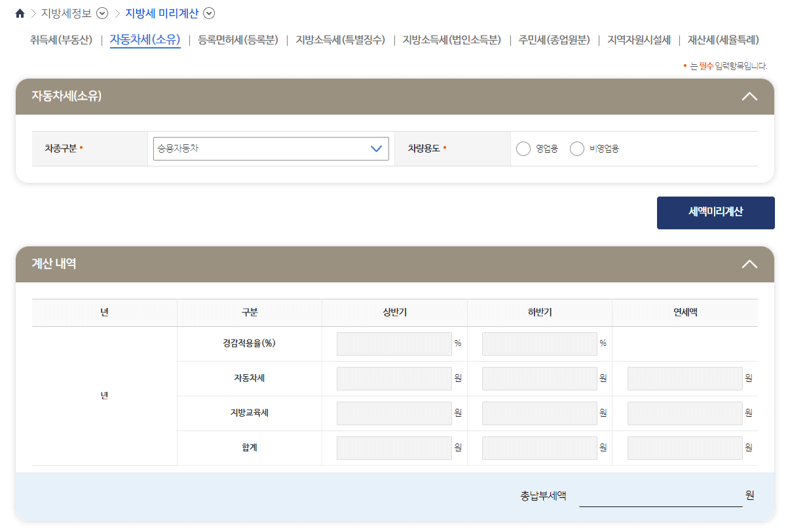
Task: Click the 세액미리계산 calculation button
Action: (x=715, y=212)
